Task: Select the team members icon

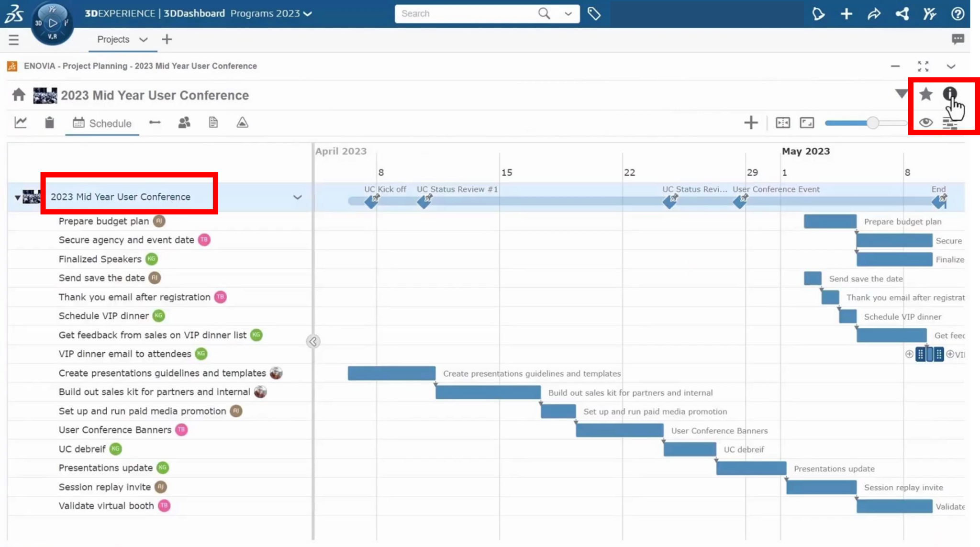Action: click(x=184, y=123)
